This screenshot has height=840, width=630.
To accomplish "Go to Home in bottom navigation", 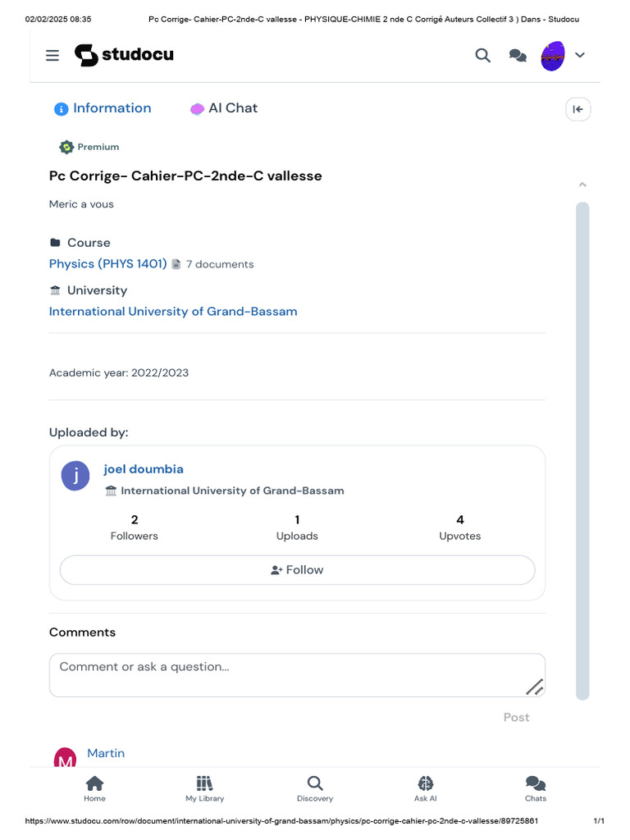I will point(94,788).
